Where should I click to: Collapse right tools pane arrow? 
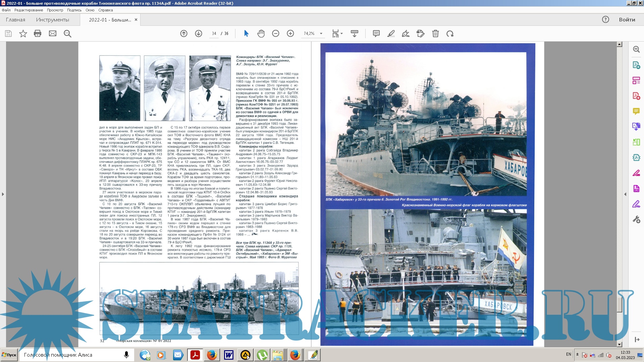click(625, 194)
